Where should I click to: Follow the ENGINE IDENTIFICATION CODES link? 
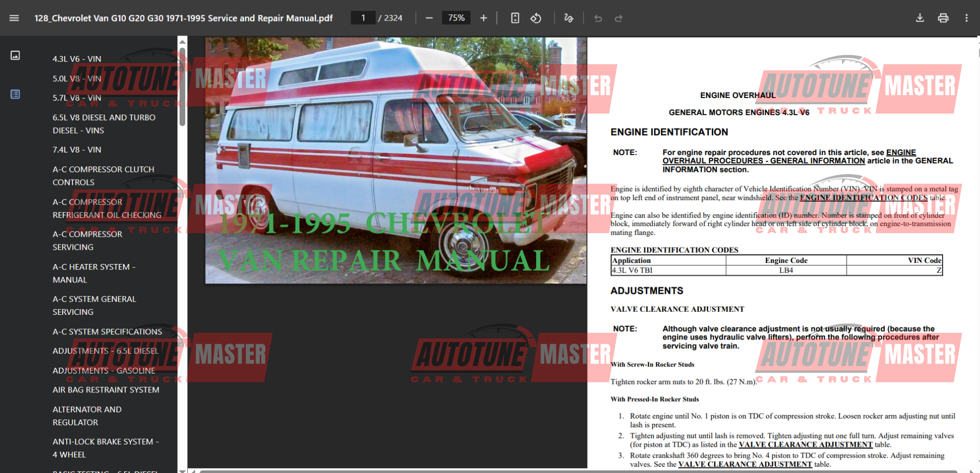point(864,198)
